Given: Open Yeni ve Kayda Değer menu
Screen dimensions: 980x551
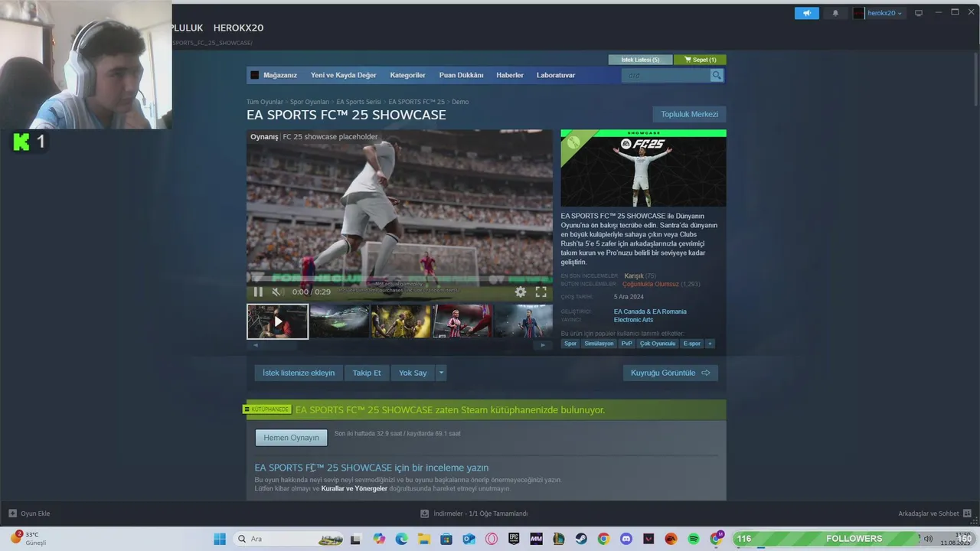Looking at the screenshot, I should 343,75.
